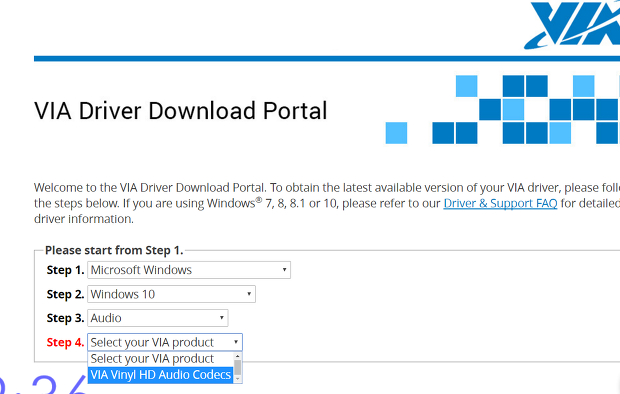The height and width of the screenshot is (394, 620).
Task: Click the VIA Driver Download Portal heading
Action: click(x=181, y=111)
